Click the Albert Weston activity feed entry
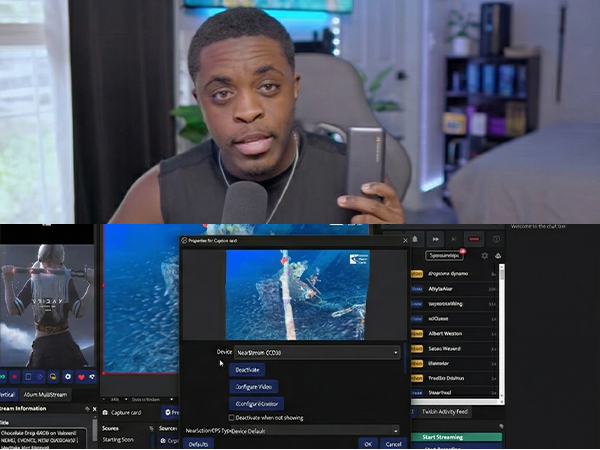The width and height of the screenshot is (600, 450). [x=454, y=334]
